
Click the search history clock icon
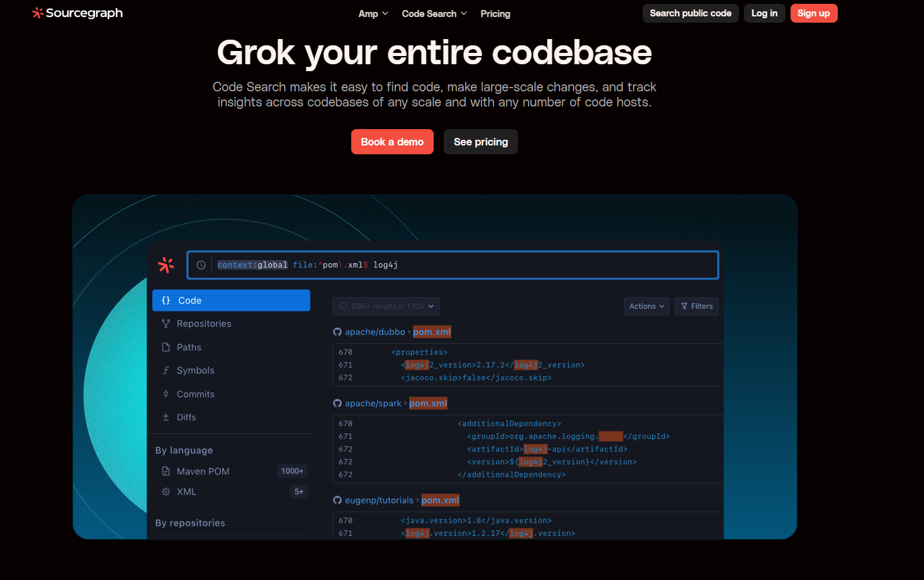(201, 265)
